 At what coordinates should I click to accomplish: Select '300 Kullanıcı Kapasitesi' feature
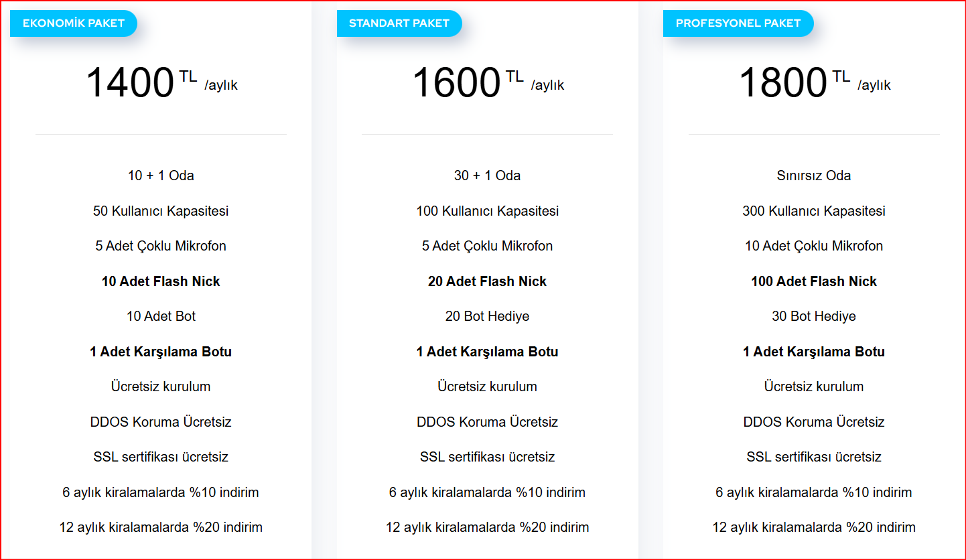click(814, 211)
